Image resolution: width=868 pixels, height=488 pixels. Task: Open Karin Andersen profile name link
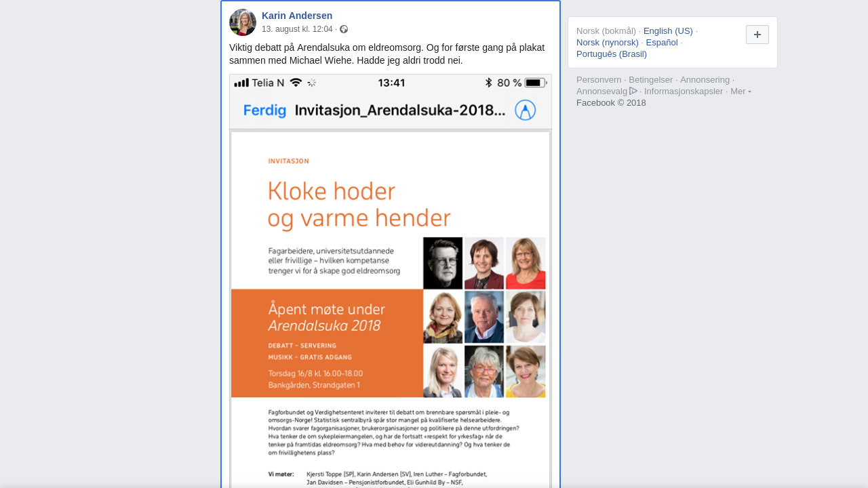pyautogui.click(x=297, y=16)
